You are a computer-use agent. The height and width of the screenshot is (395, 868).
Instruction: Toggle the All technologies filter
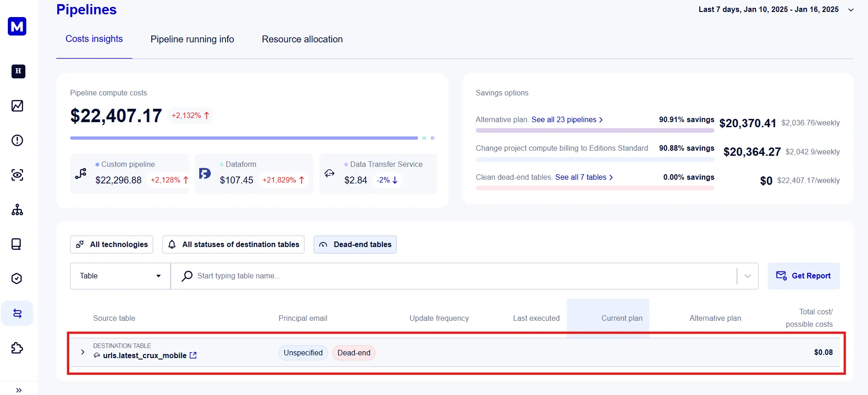pyautogui.click(x=112, y=245)
